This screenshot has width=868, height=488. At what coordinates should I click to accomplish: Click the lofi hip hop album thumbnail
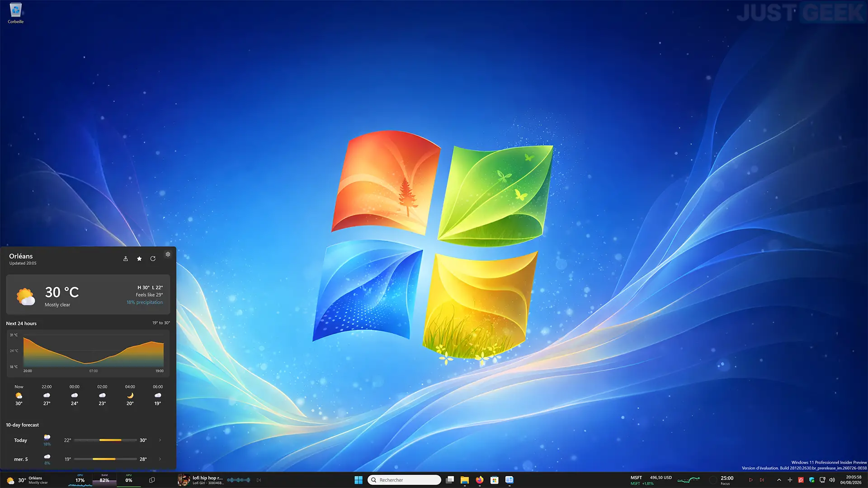[184, 480]
